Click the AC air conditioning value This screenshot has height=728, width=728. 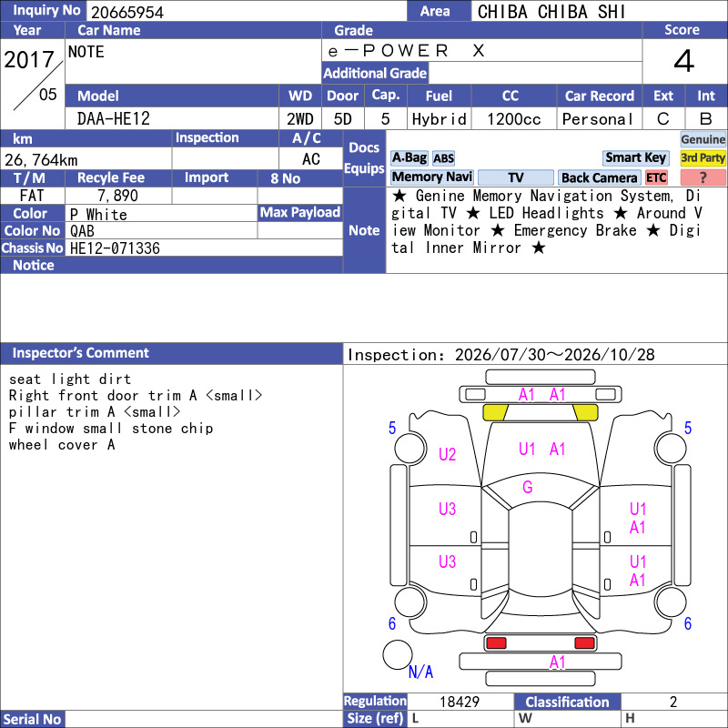(310, 159)
